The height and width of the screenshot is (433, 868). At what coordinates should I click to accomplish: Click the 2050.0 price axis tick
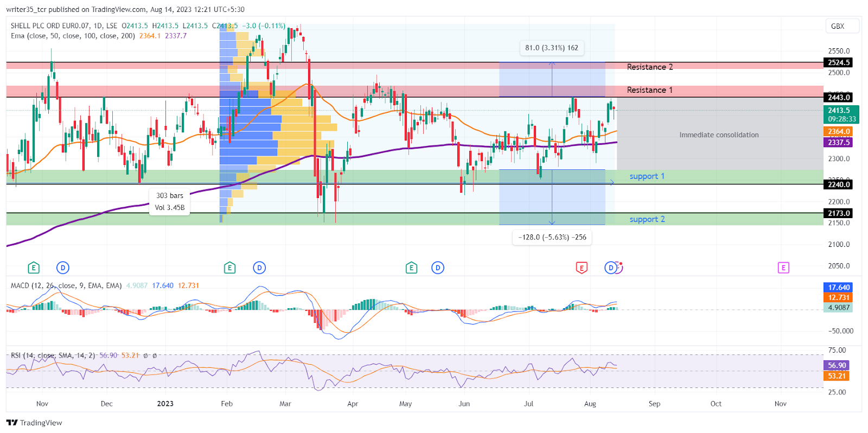coord(839,266)
